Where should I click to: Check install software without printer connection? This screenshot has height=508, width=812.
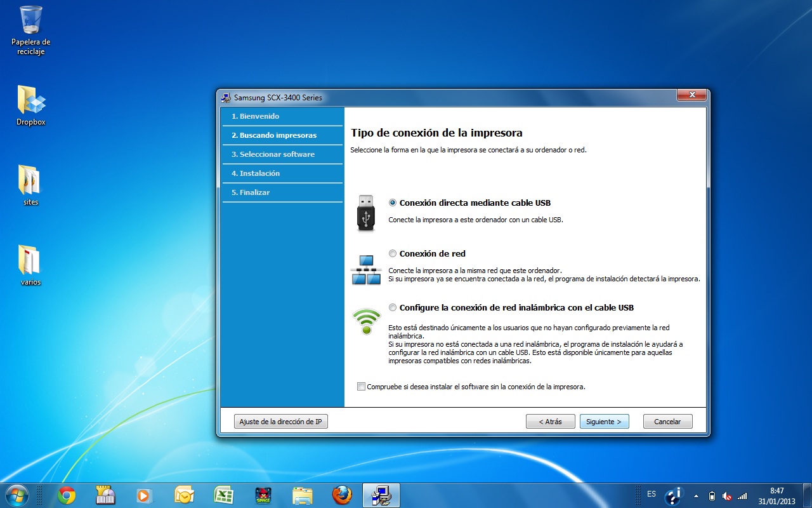click(362, 386)
